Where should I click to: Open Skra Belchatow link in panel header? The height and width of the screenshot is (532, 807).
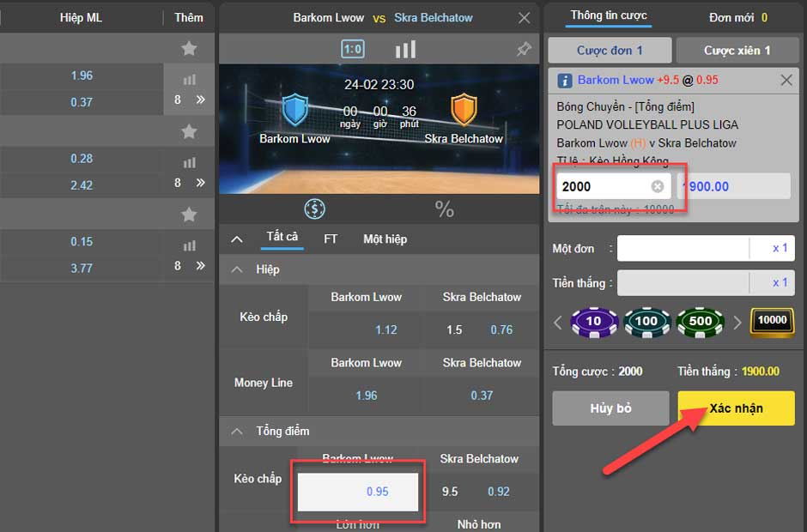pyautogui.click(x=434, y=17)
